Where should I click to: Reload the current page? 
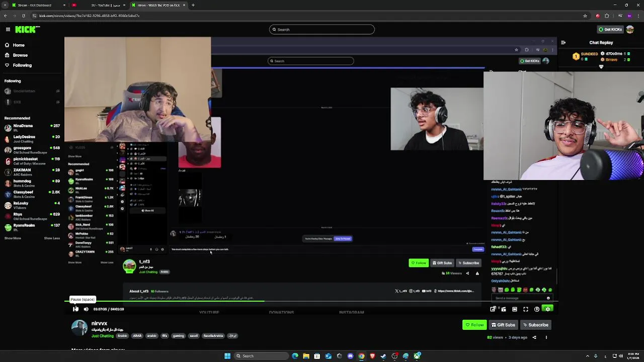click(x=23, y=16)
